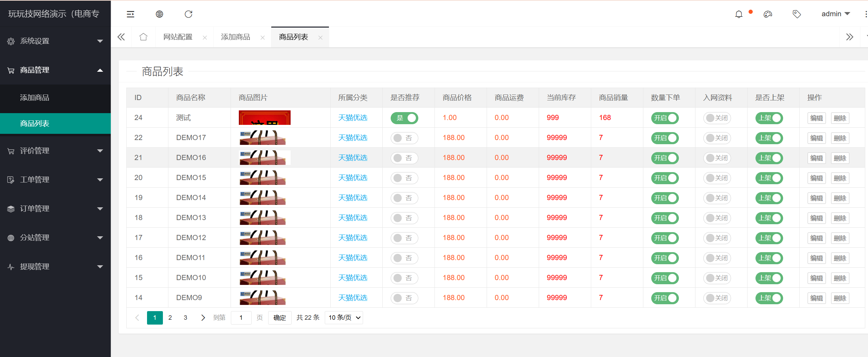Open 添加商品 in the sidebar
Screen dimensions: 868x357
[x=35, y=98]
